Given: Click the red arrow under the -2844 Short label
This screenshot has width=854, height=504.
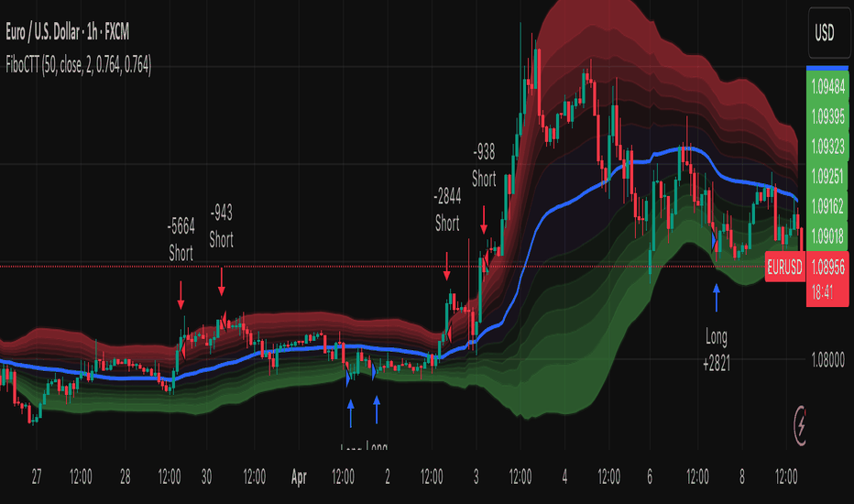Looking at the screenshot, I should click(x=446, y=268).
